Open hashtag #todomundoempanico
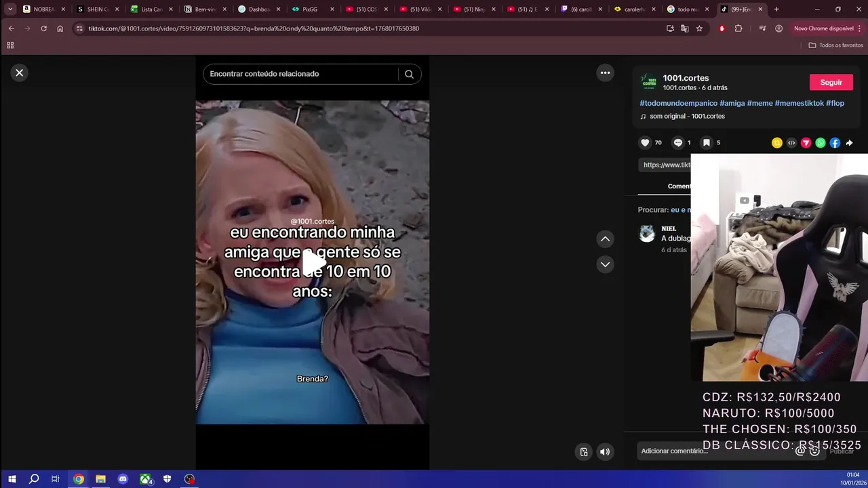Image resolution: width=868 pixels, height=488 pixels. coord(678,103)
